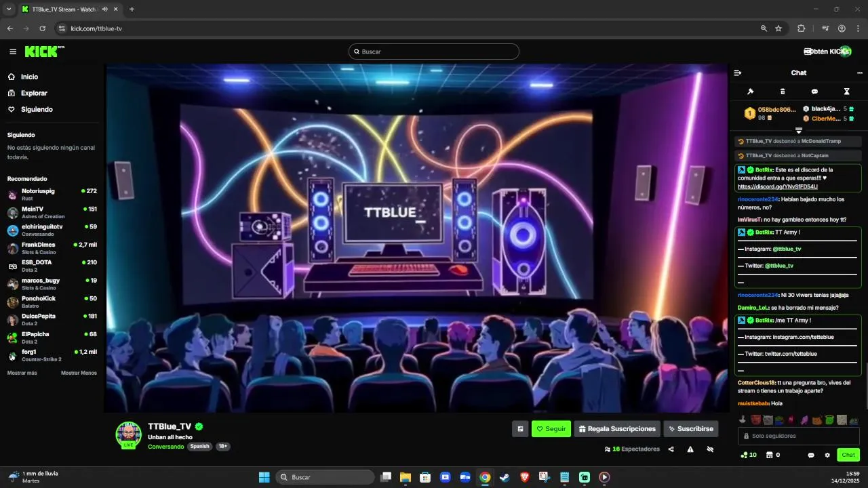Click the @ttblue_tv Instagram mention in chat
The width and height of the screenshot is (868, 488).
787,249
